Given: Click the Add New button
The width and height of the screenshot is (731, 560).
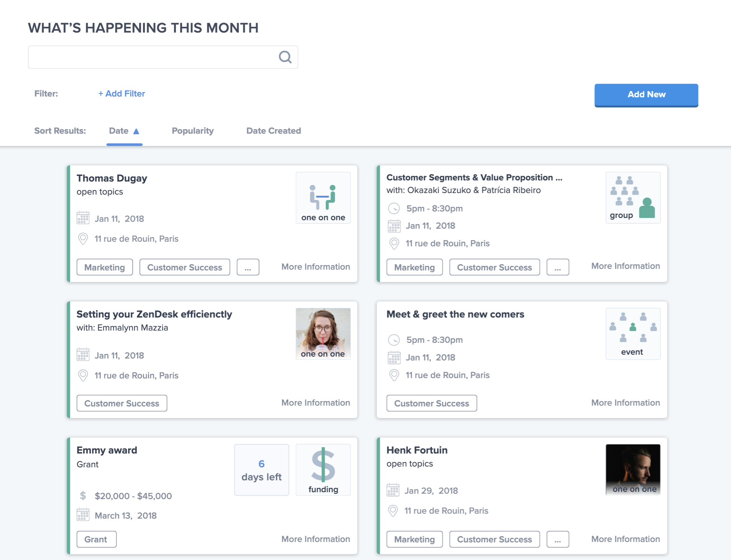Looking at the screenshot, I should tap(646, 95).
